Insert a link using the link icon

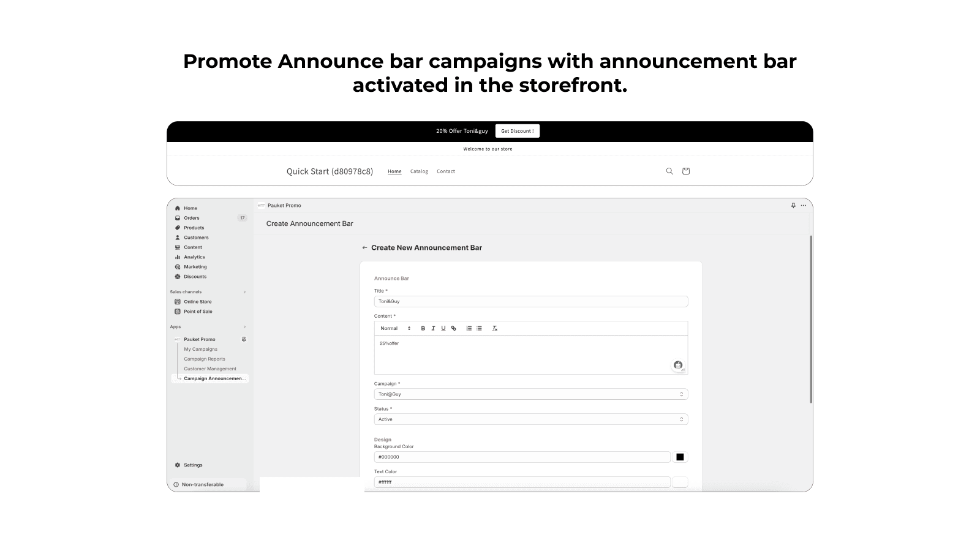(x=453, y=329)
